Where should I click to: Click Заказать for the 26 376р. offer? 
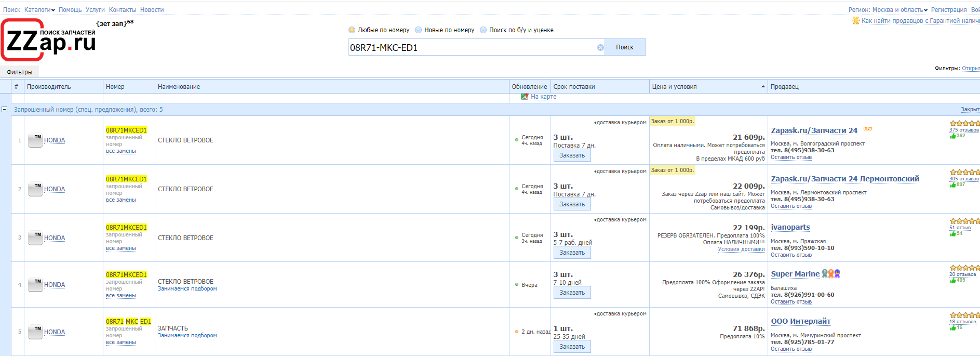pos(572,293)
